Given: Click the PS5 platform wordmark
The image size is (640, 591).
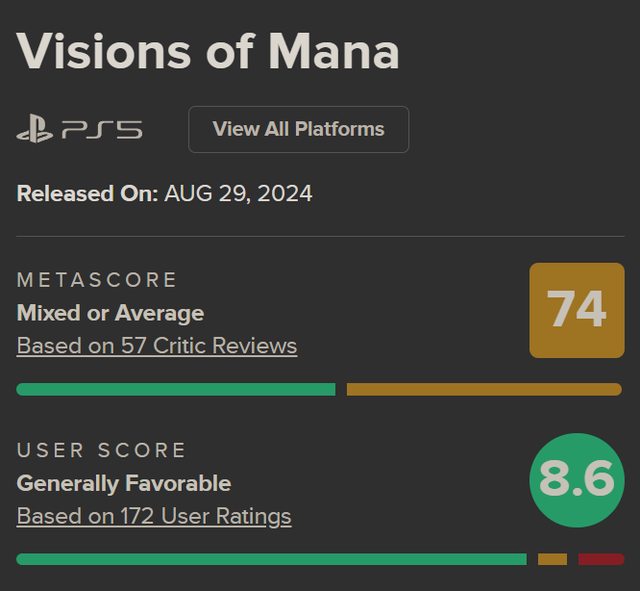Looking at the screenshot, I should coord(102,130).
